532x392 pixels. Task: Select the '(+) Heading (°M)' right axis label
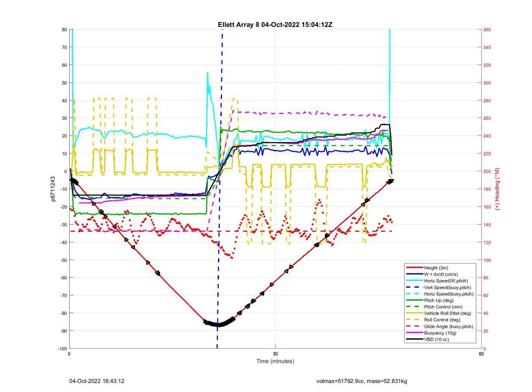click(497, 189)
